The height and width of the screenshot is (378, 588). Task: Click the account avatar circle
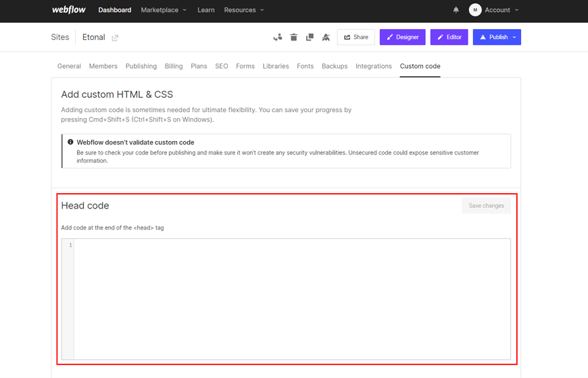tap(475, 10)
